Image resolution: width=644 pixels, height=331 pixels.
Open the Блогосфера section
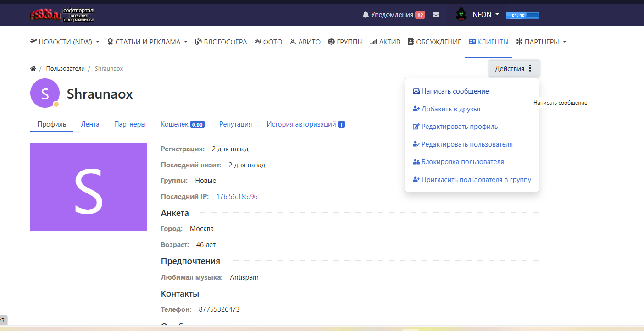(221, 42)
